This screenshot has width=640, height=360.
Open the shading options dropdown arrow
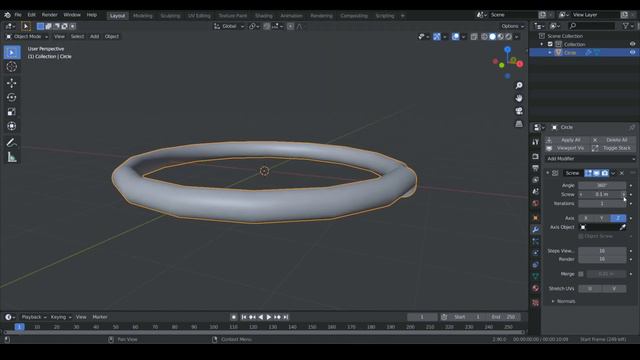pos(517,37)
